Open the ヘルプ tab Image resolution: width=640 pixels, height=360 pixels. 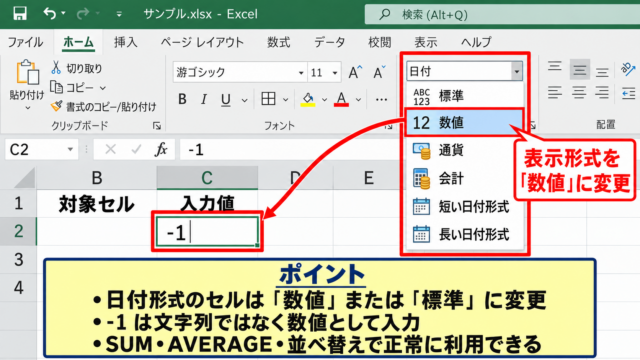(x=476, y=42)
